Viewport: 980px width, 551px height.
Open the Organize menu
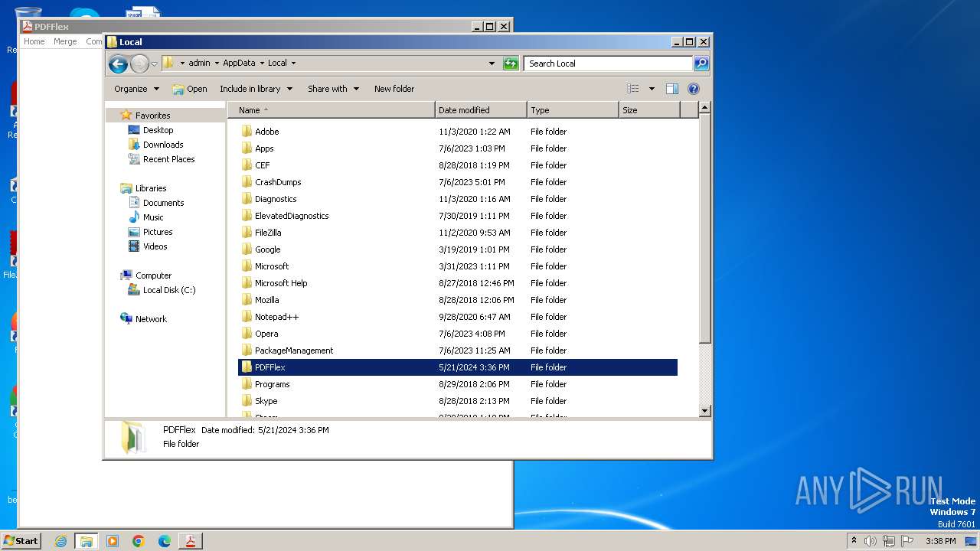tap(136, 89)
